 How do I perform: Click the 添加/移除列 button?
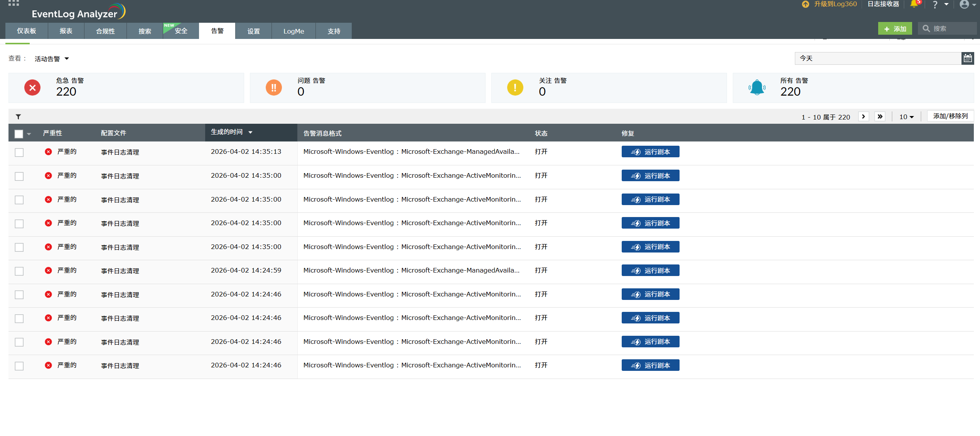pyautogui.click(x=950, y=116)
